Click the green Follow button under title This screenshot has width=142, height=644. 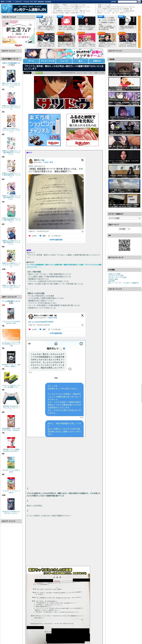point(39,73)
